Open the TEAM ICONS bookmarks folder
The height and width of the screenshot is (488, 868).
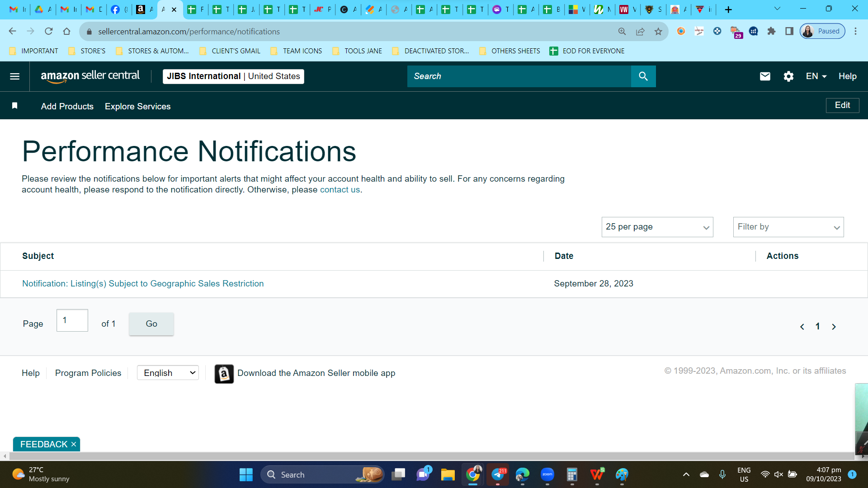296,51
